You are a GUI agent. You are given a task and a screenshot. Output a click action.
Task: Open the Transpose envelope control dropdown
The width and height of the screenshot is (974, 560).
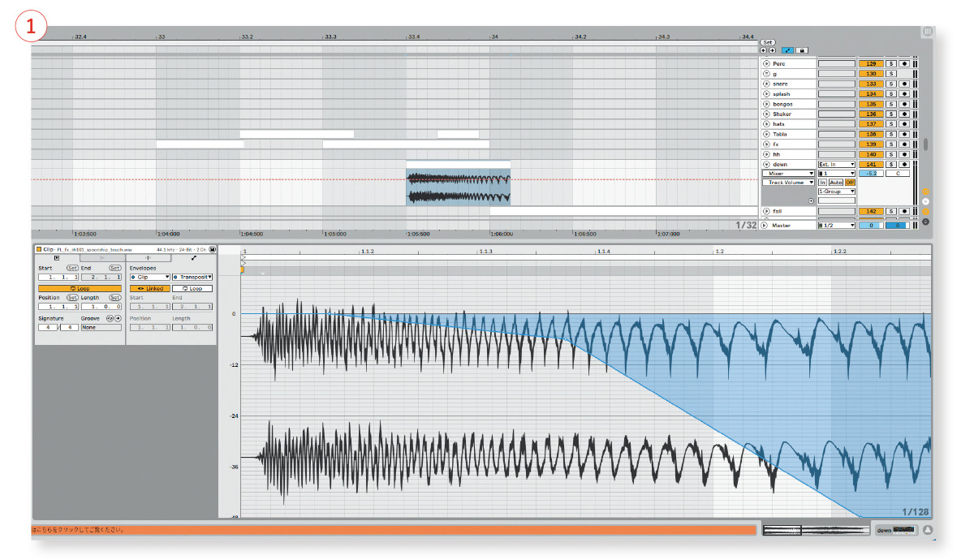192,277
